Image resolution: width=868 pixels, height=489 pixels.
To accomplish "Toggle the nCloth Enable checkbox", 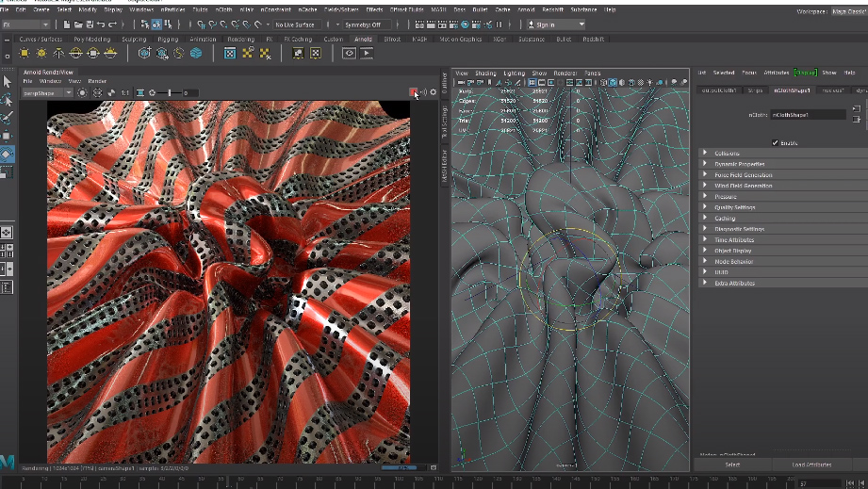I will [x=775, y=142].
